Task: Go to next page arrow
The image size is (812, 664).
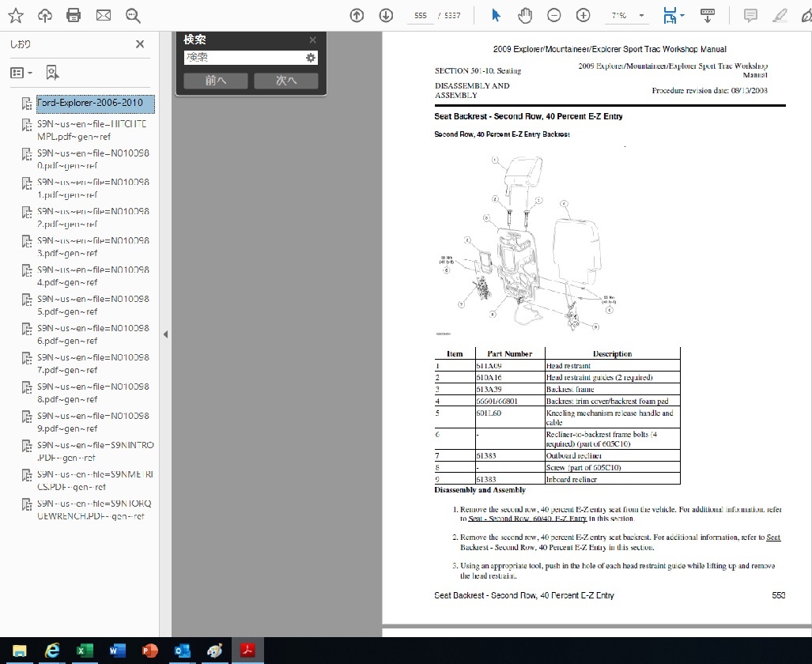Action: click(x=386, y=16)
